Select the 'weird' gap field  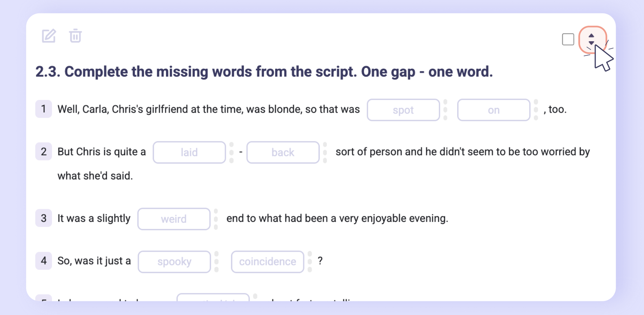tap(174, 219)
